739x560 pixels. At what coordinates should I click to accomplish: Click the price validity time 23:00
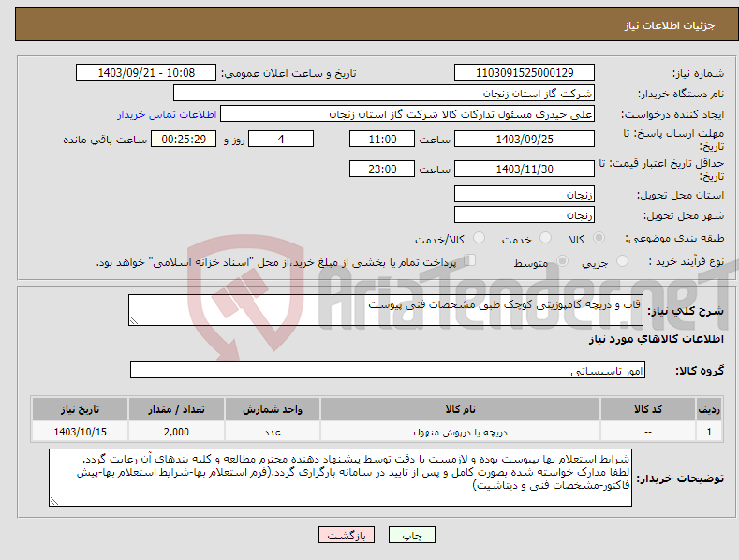pos(382,169)
